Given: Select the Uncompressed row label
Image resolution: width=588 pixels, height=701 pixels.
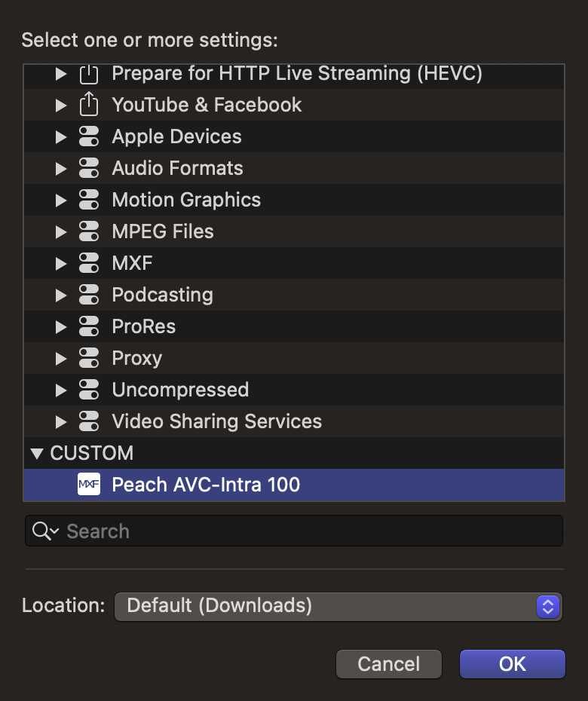Looking at the screenshot, I should click(180, 390).
